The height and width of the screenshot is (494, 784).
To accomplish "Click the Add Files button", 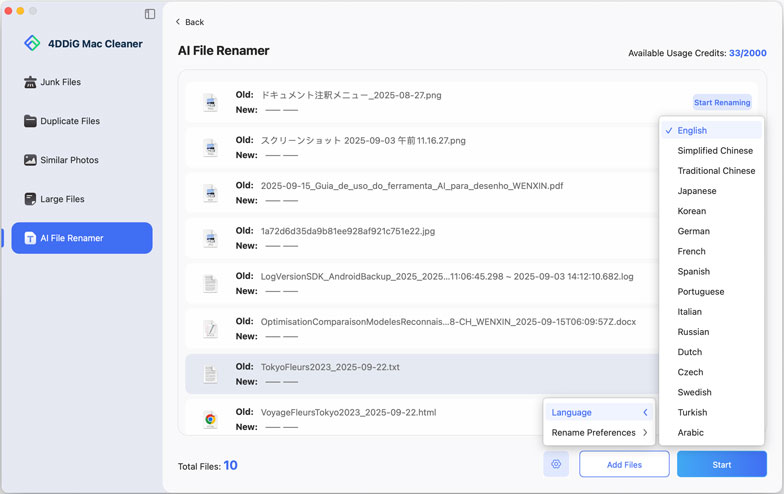I will 624,464.
